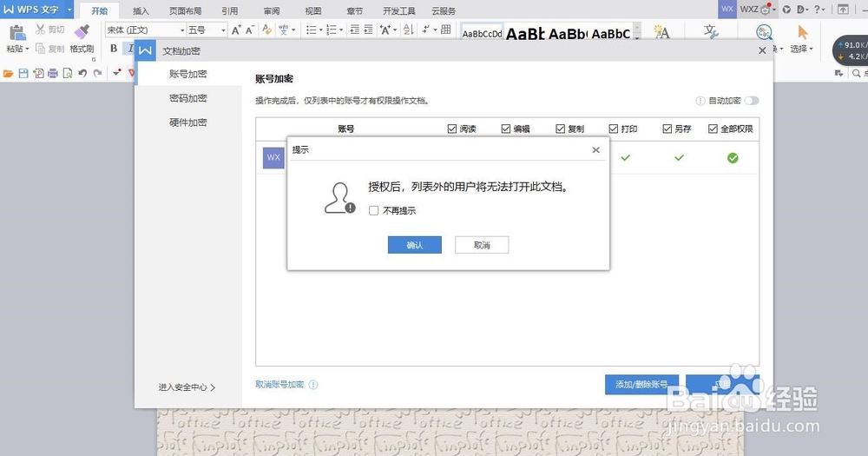Open the WPS 文字 application menu arrow
Screen dimensions: 868x456
click(69, 10)
